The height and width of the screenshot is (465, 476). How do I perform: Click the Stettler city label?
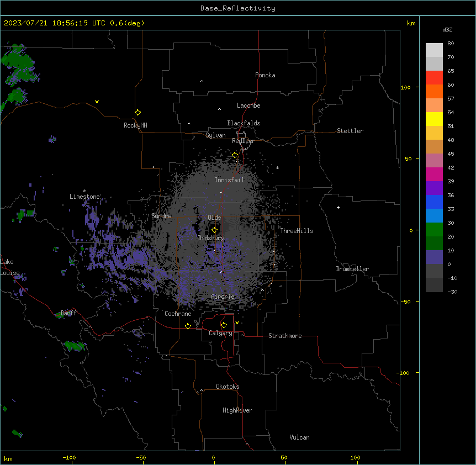click(x=350, y=131)
